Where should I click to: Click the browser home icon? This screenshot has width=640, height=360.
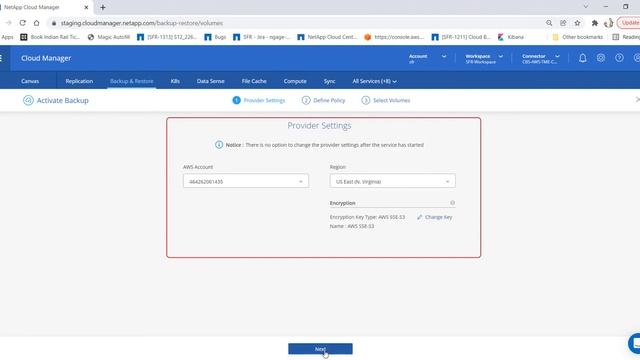tap(36, 23)
